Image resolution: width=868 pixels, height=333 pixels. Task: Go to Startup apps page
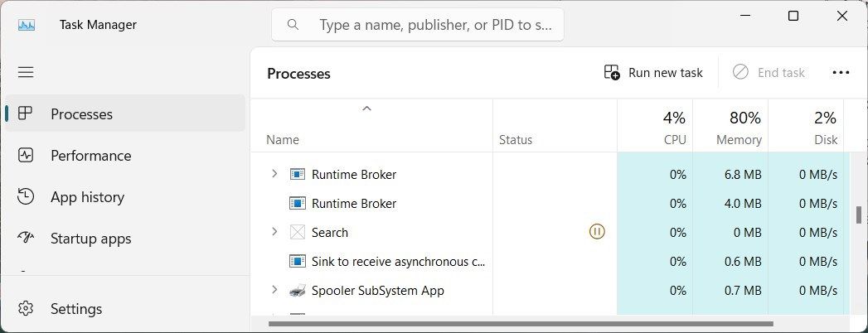pyautogui.click(x=90, y=239)
